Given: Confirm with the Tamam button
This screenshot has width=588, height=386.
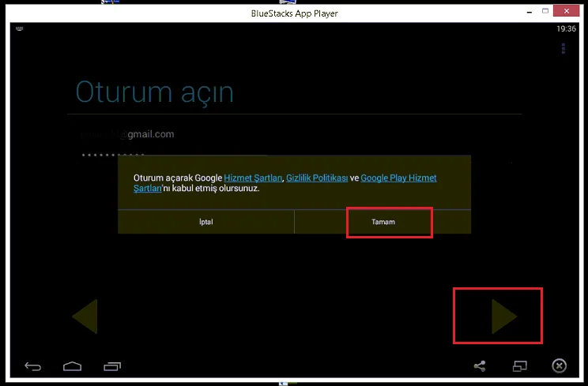Looking at the screenshot, I should tap(383, 222).
